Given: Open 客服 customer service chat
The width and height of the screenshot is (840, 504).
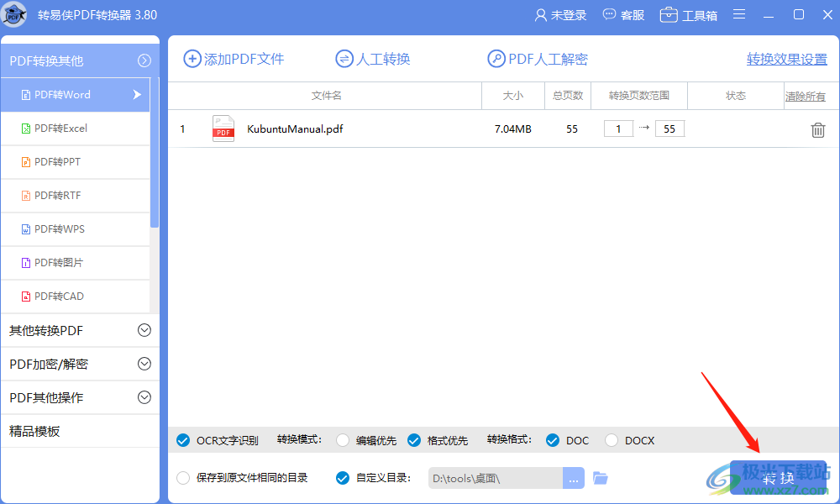Looking at the screenshot, I should tap(607, 14).
